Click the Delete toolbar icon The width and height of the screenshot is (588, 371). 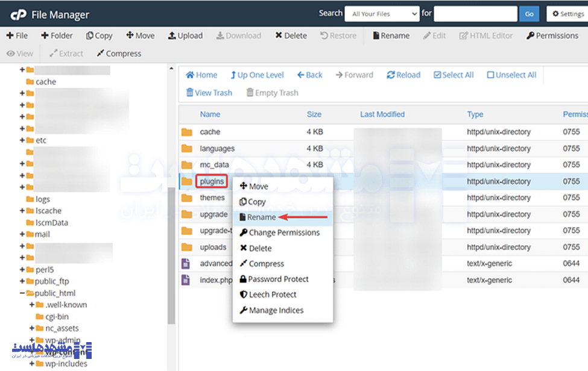pos(279,36)
